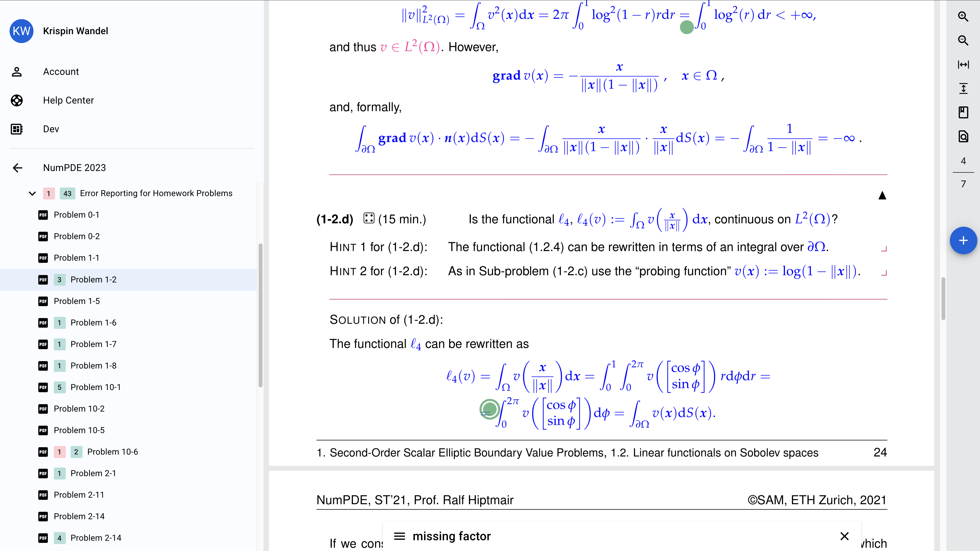Click the Account person icon
The height and width of the screenshot is (551, 980).
pyautogui.click(x=17, y=72)
